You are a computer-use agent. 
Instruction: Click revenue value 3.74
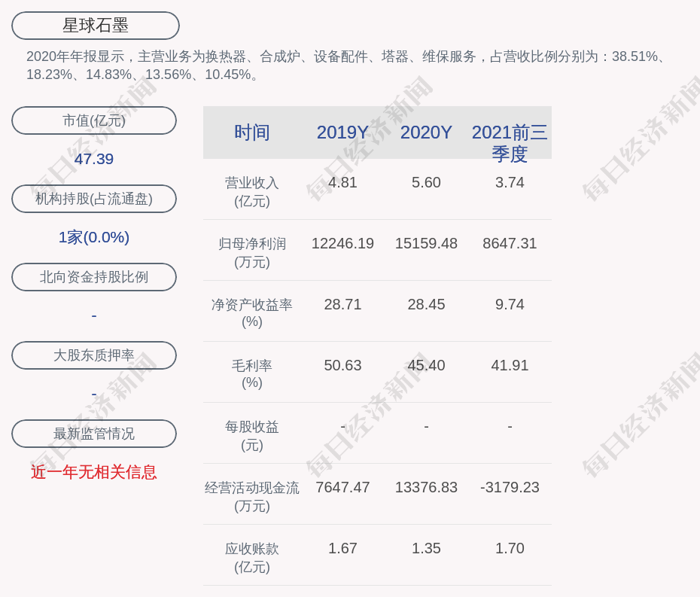[x=510, y=183]
